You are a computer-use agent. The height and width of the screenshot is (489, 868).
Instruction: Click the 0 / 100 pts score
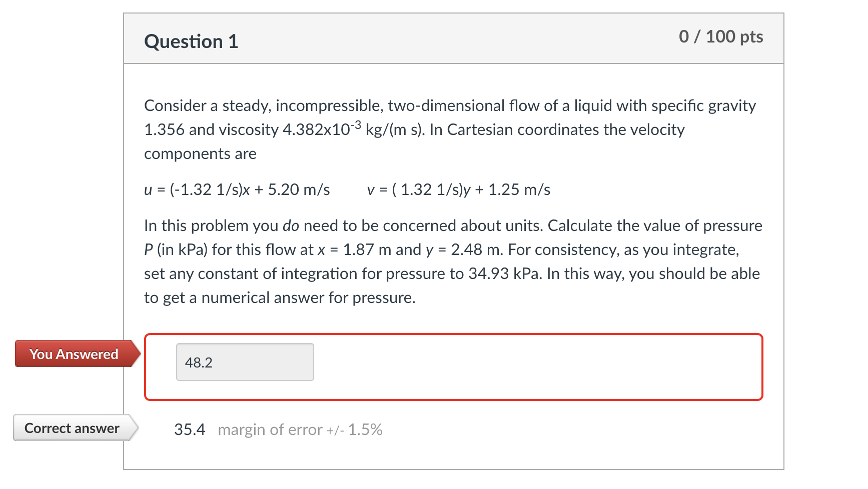coord(721,36)
